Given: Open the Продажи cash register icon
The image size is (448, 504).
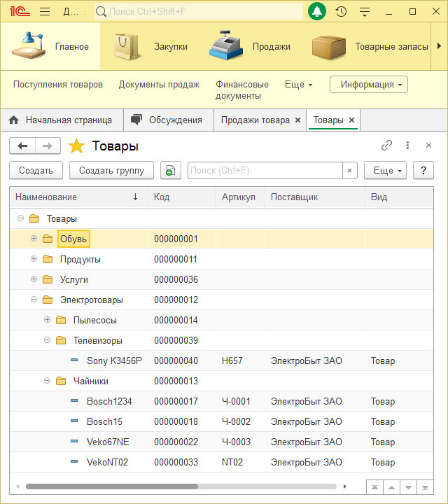Looking at the screenshot, I should (x=226, y=45).
